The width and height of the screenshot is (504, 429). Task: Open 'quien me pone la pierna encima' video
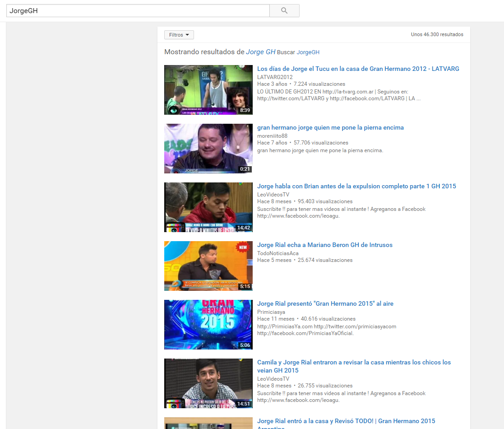point(330,128)
